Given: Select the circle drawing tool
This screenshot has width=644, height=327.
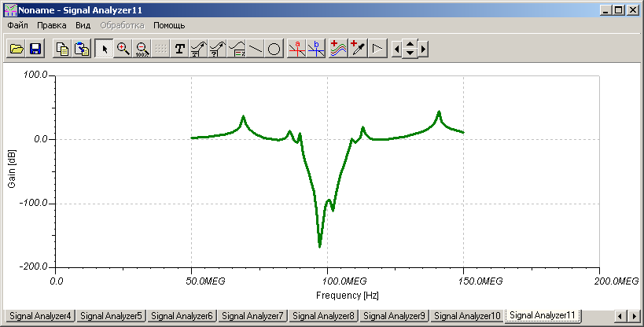Looking at the screenshot, I should tap(274, 49).
